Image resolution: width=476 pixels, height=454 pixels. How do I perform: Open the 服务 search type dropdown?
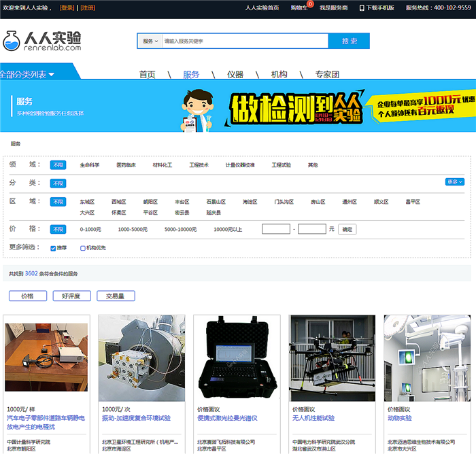150,41
